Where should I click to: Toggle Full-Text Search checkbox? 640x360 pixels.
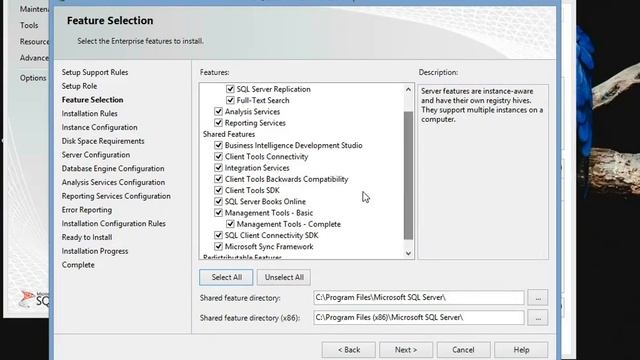pyautogui.click(x=230, y=100)
